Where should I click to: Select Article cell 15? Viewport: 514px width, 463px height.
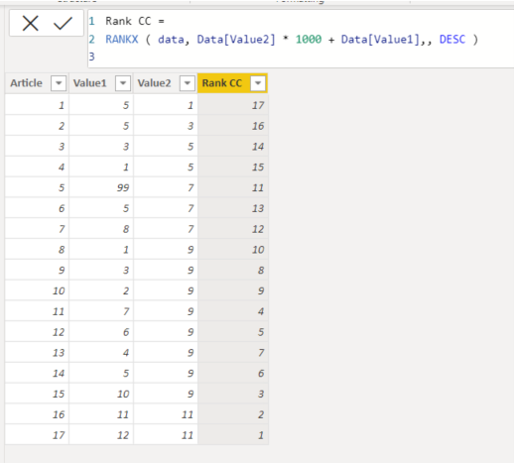coord(37,394)
